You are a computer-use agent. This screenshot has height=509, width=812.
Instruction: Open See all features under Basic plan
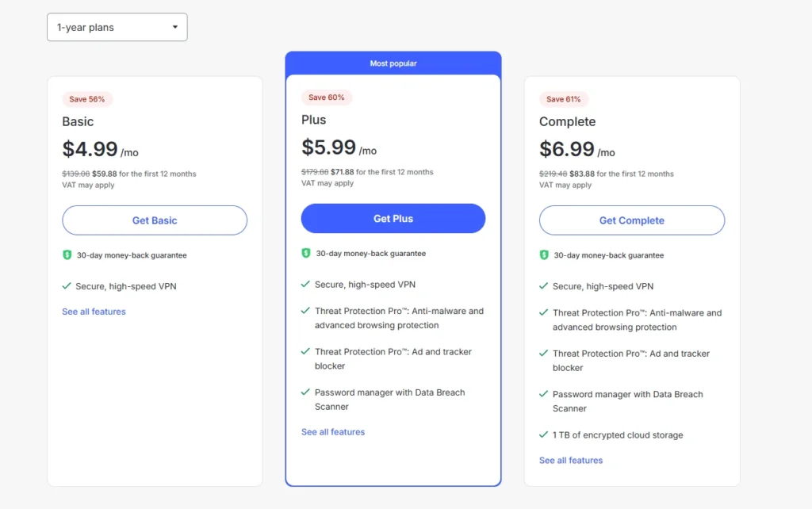(x=94, y=312)
